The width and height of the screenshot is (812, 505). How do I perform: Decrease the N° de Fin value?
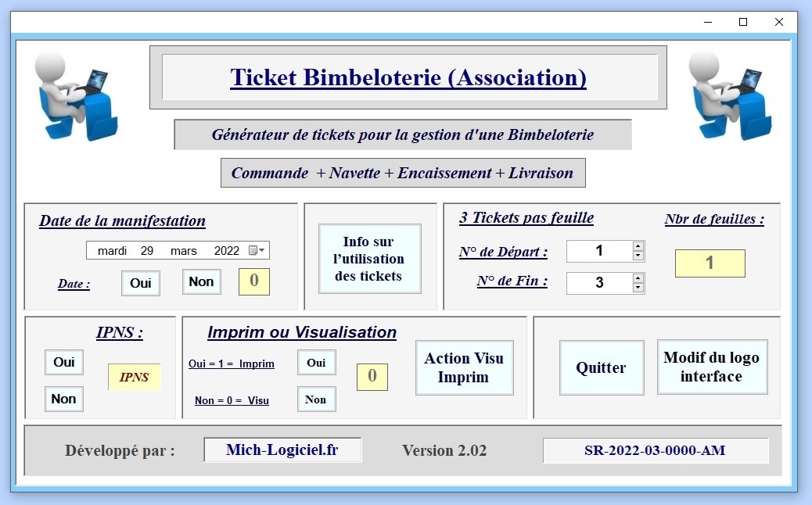click(x=638, y=288)
